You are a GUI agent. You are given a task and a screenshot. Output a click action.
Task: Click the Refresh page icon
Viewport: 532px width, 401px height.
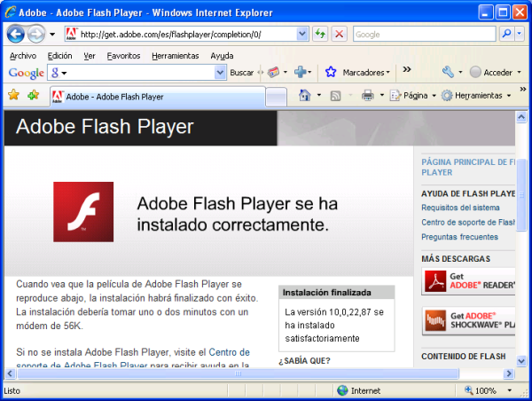(x=320, y=34)
